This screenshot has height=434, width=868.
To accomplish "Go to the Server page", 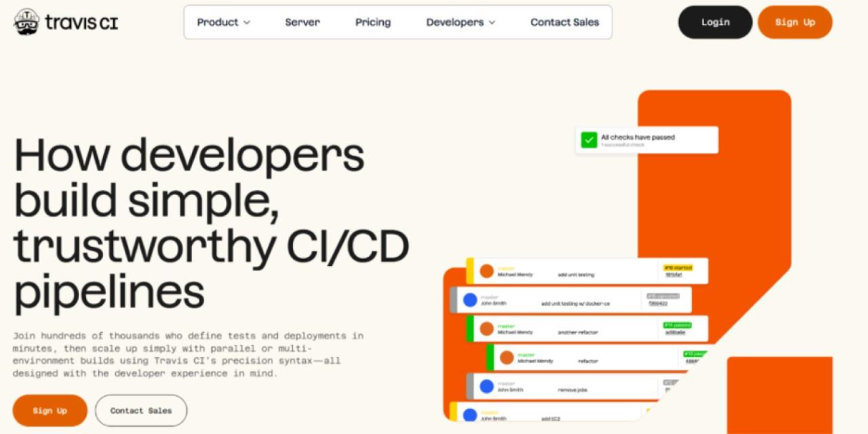I will (x=302, y=22).
